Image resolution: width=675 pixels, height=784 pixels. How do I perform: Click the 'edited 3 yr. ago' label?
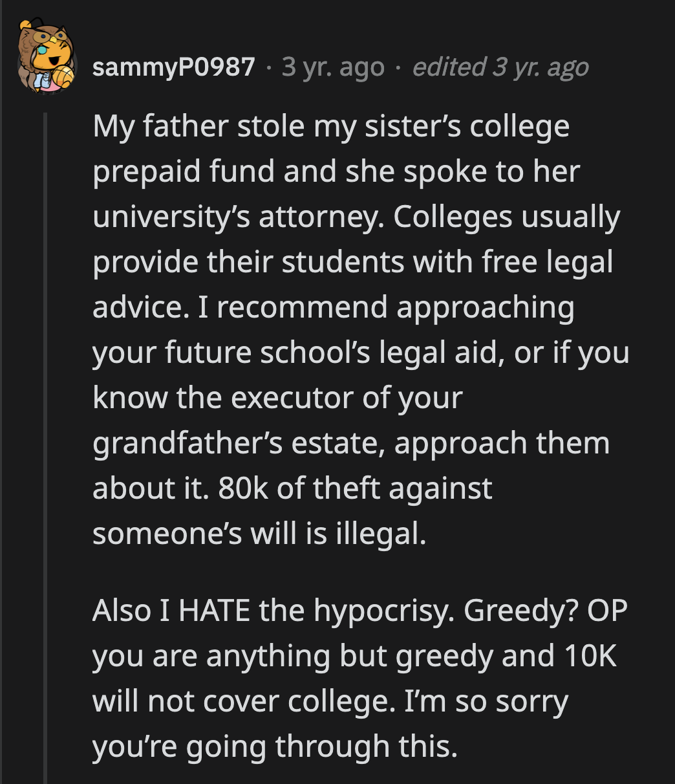(502, 67)
